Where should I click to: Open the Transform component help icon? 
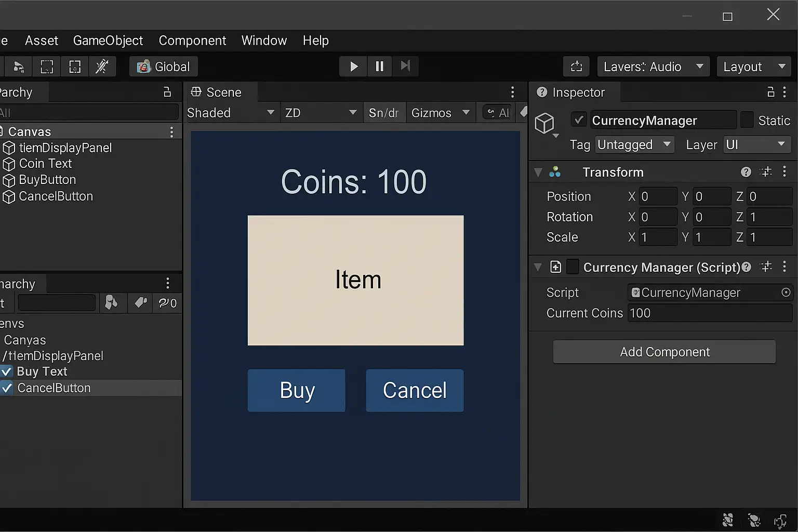[746, 172]
